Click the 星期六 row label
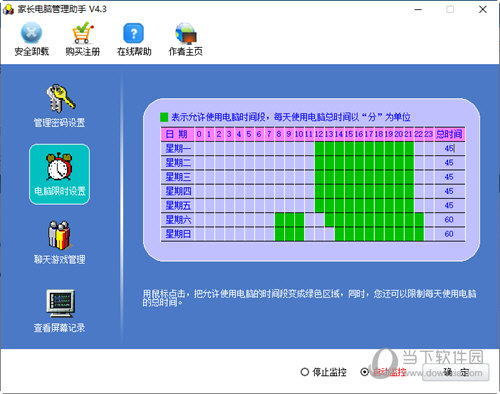 coord(178,220)
